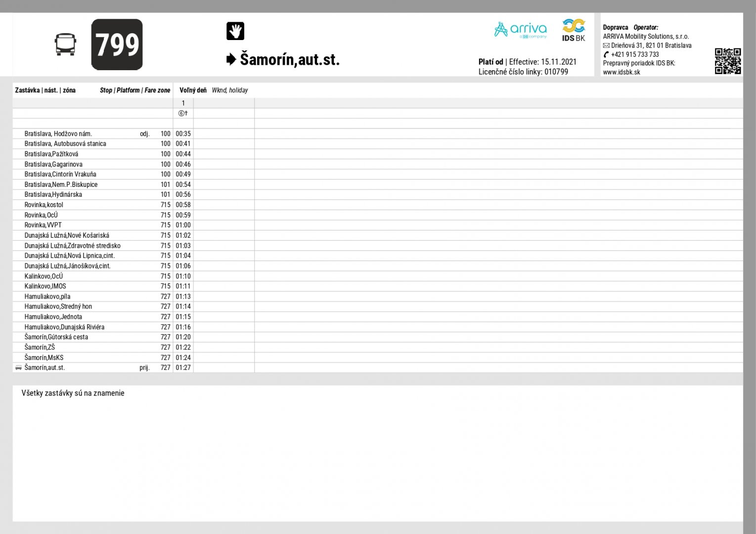This screenshot has height=534, width=756.
Task: Click the 799 route number badge
Action: 117,44
